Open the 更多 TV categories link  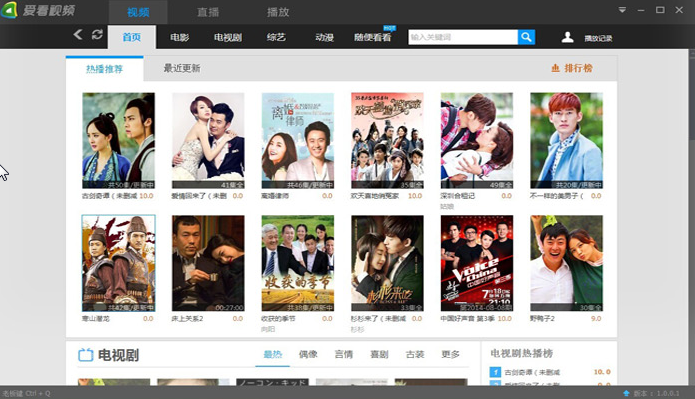coord(450,354)
